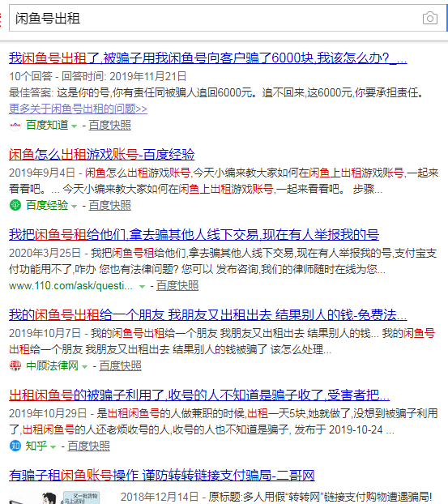Click the Baidu Jingyan green logo icon
The width and height of the screenshot is (448, 504).
[15, 205]
